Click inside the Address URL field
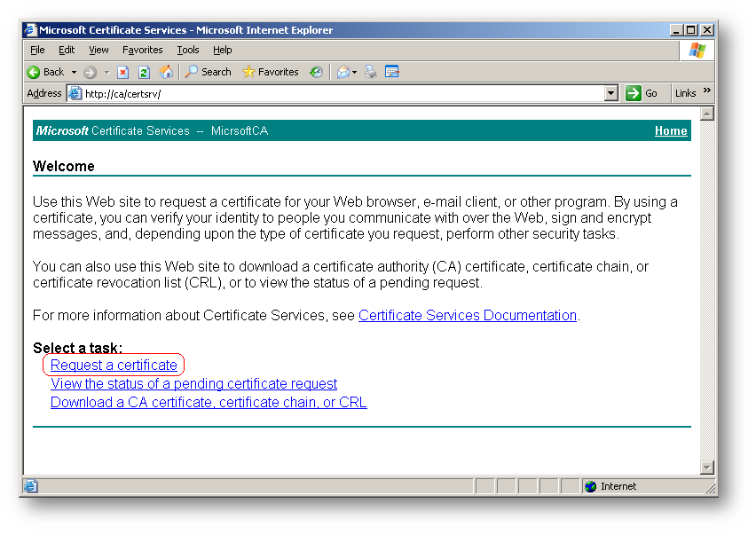Screen dimensions: 756x535 (337, 93)
